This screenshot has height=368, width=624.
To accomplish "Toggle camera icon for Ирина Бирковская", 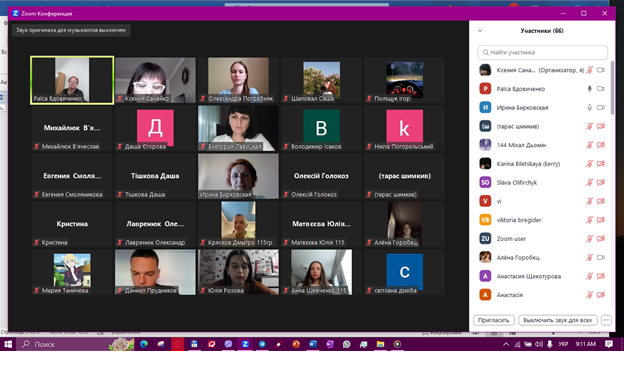I will 601,107.
